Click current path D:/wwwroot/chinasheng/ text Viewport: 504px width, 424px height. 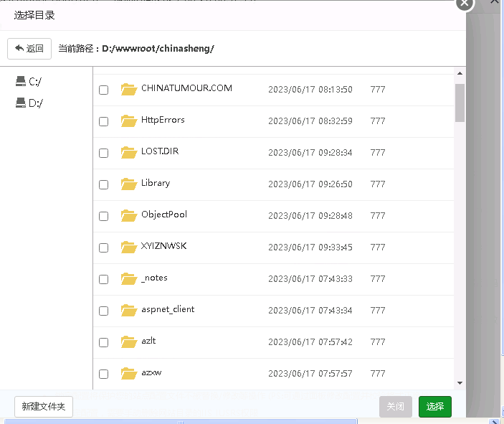tap(158, 49)
